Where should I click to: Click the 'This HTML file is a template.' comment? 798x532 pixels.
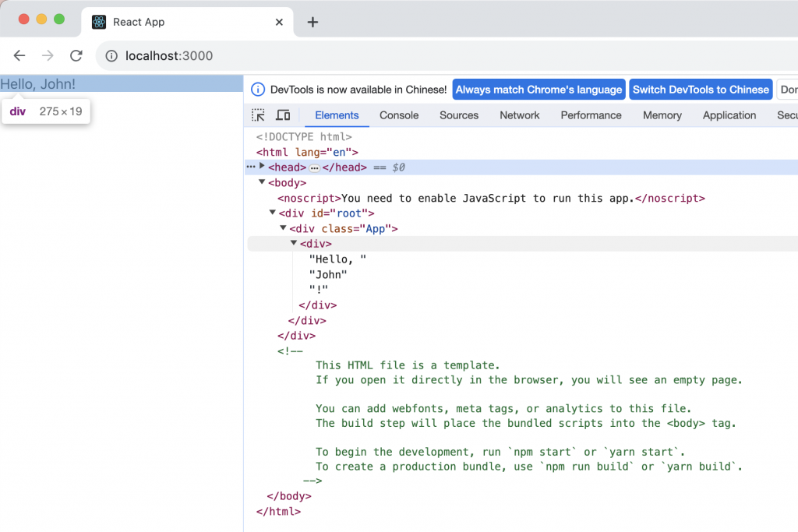(x=408, y=365)
